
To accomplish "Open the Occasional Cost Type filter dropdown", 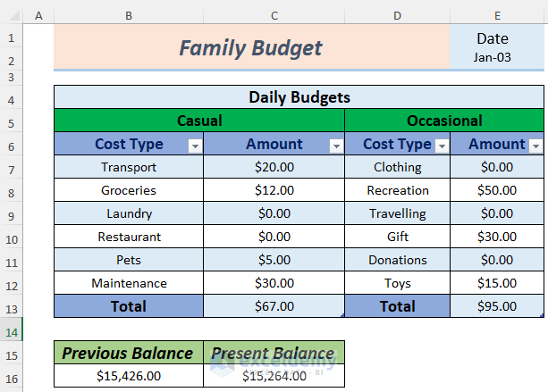I will [x=442, y=146].
